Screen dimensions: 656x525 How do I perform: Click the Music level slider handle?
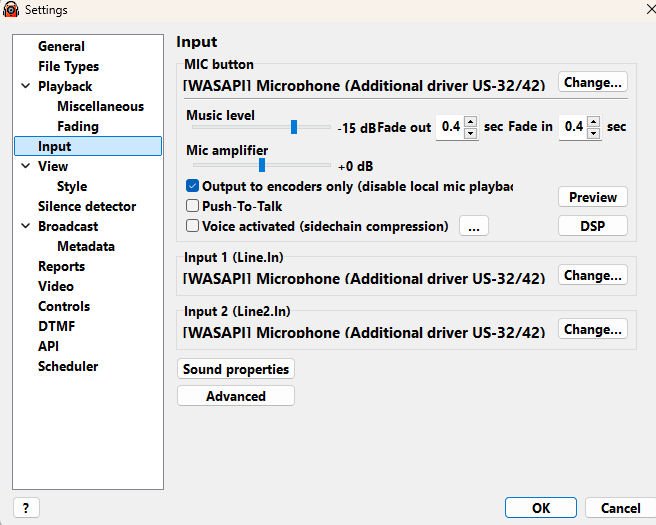coord(294,127)
